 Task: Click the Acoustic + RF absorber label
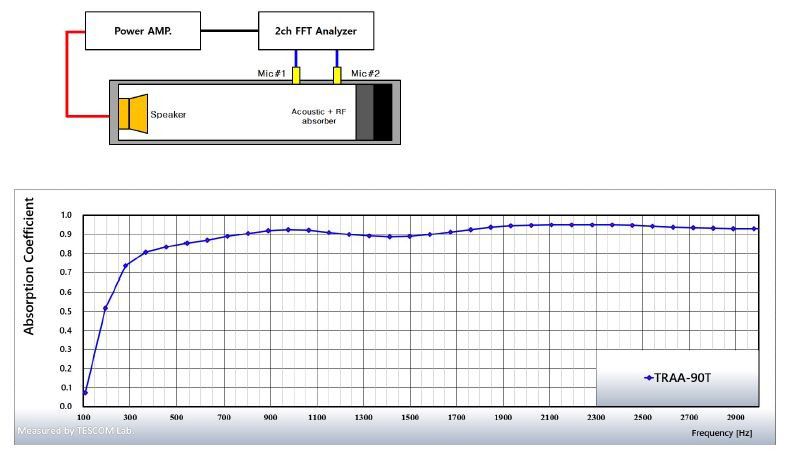319,117
